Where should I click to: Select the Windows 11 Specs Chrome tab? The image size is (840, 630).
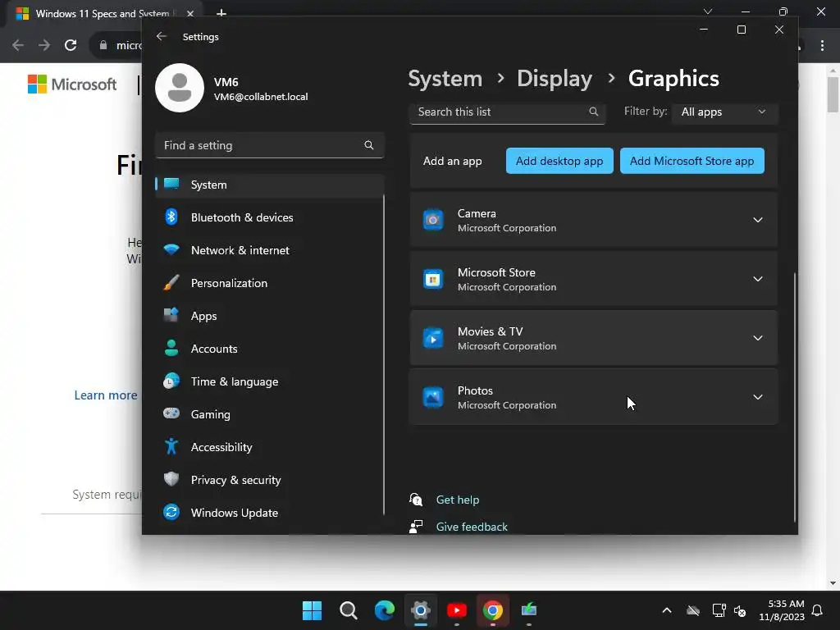pyautogui.click(x=102, y=13)
